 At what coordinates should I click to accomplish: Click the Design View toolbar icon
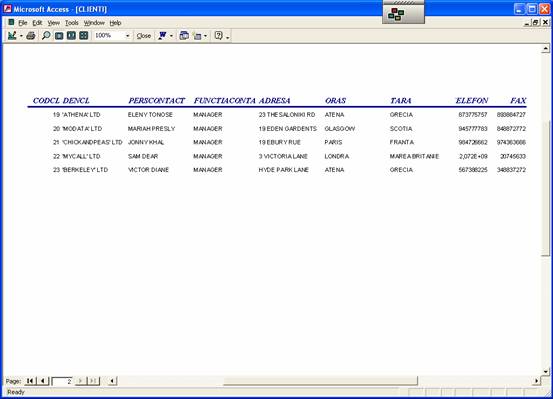tap(12, 35)
